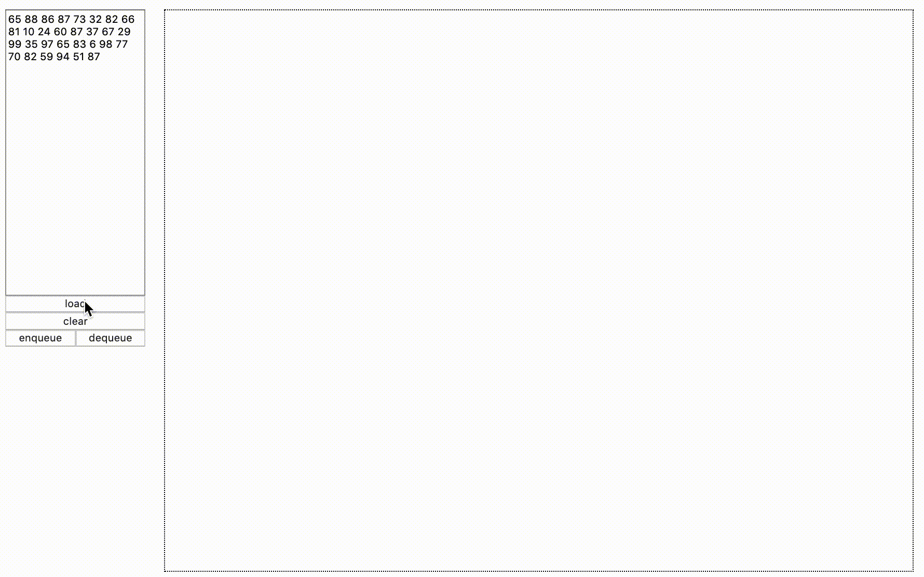Click the number 82 ending the first row
Viewport: 924px width, 577px height.
click(x=111, y=20)
